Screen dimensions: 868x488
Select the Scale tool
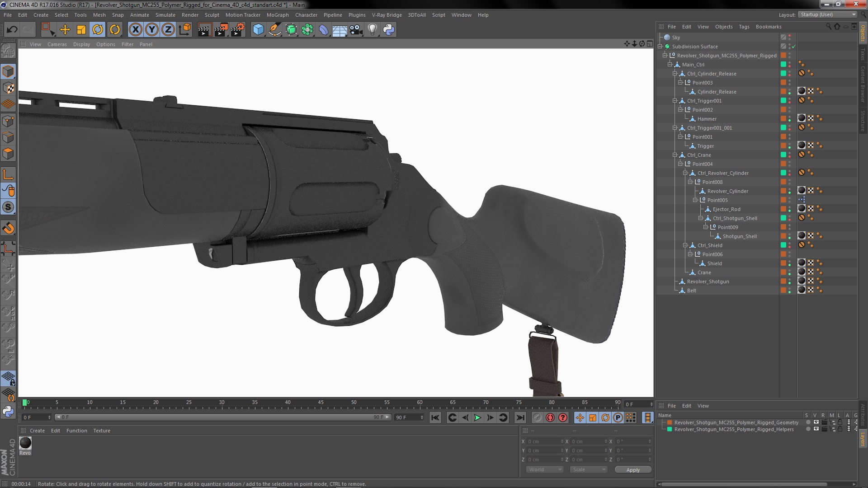(x=81, y=30)
